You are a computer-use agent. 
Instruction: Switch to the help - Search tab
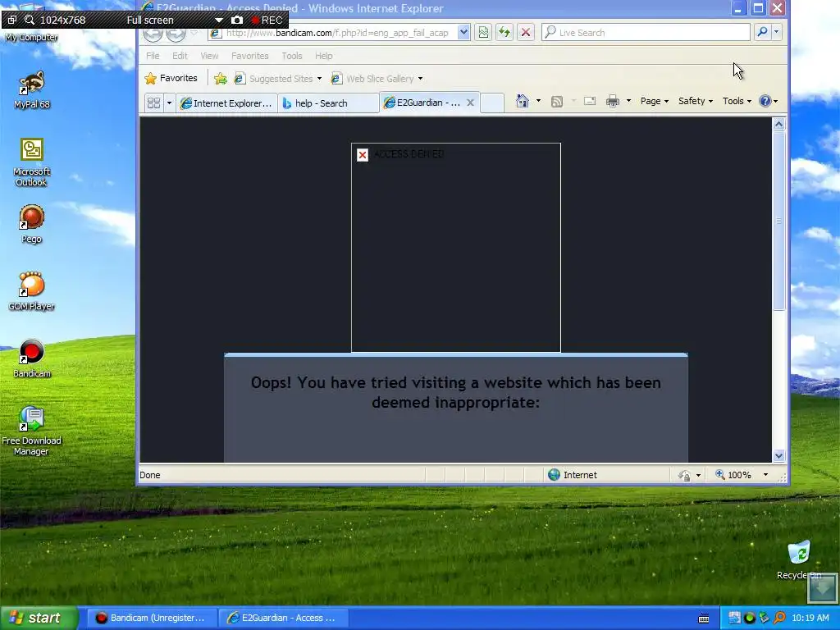(328, 103)
